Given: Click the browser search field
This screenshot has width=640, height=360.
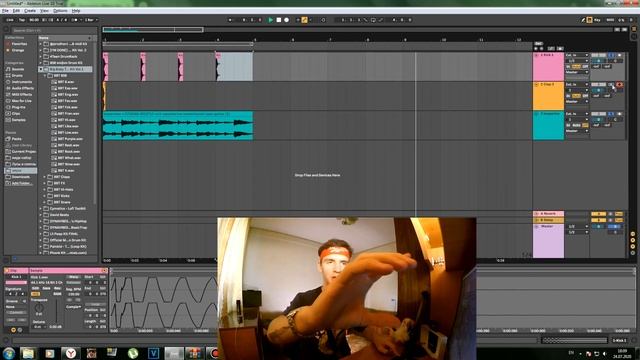Looking at the screenshot, I should [x=53, y=30].
